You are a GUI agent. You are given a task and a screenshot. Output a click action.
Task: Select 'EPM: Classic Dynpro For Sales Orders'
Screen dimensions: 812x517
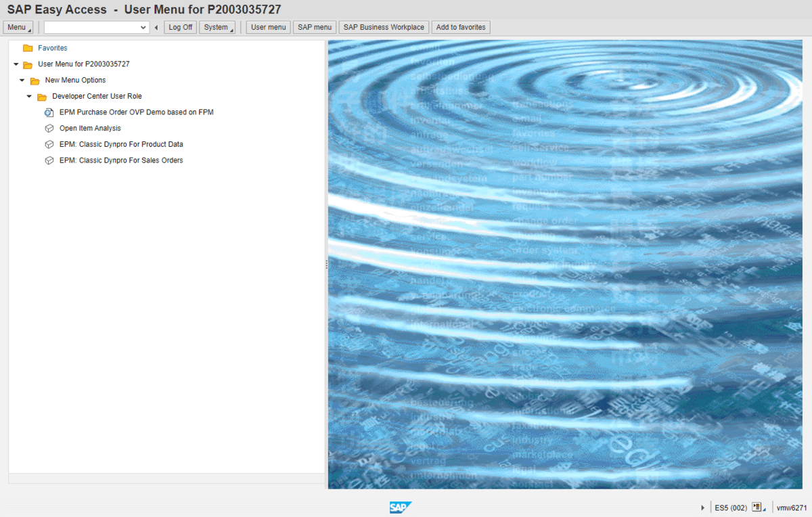click(x=121, y=160)
